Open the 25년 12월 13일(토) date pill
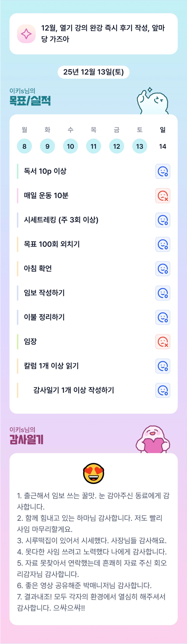This screenshot has height=644, width=187. point(93,72)
